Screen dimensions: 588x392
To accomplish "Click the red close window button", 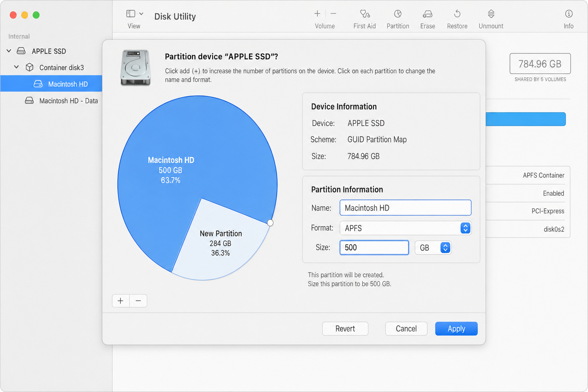I will pyautogui.click(x=13, y=15).
